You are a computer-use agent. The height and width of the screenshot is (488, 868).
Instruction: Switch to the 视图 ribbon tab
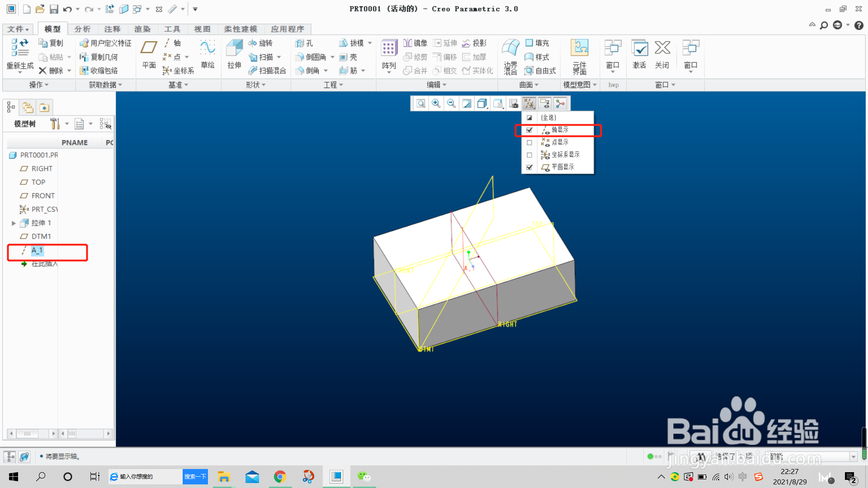202,29
